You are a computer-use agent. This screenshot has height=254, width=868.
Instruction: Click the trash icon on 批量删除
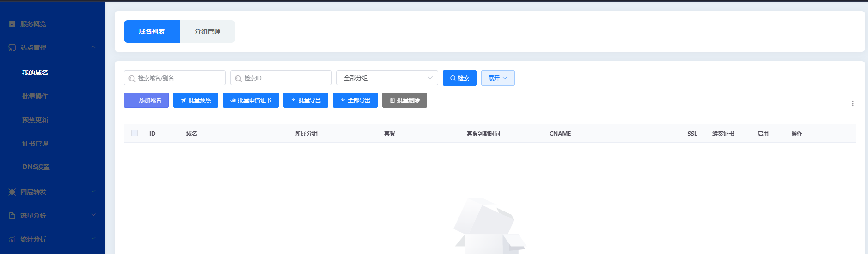(x=392, y=100)
